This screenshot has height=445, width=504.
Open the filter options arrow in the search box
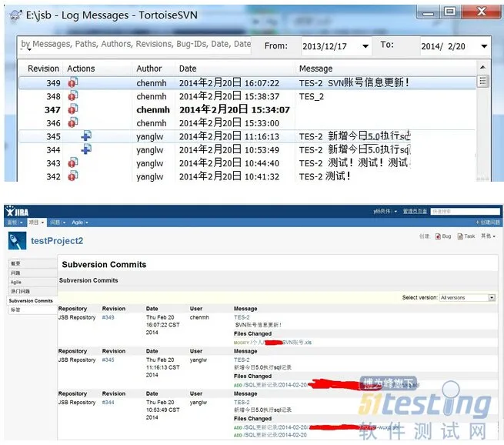click(x=29, y=49)
